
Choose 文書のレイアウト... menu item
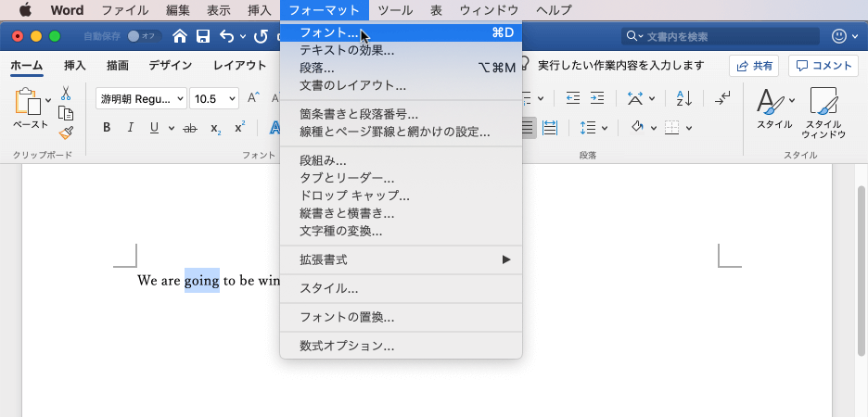click(x=401, y=86)
